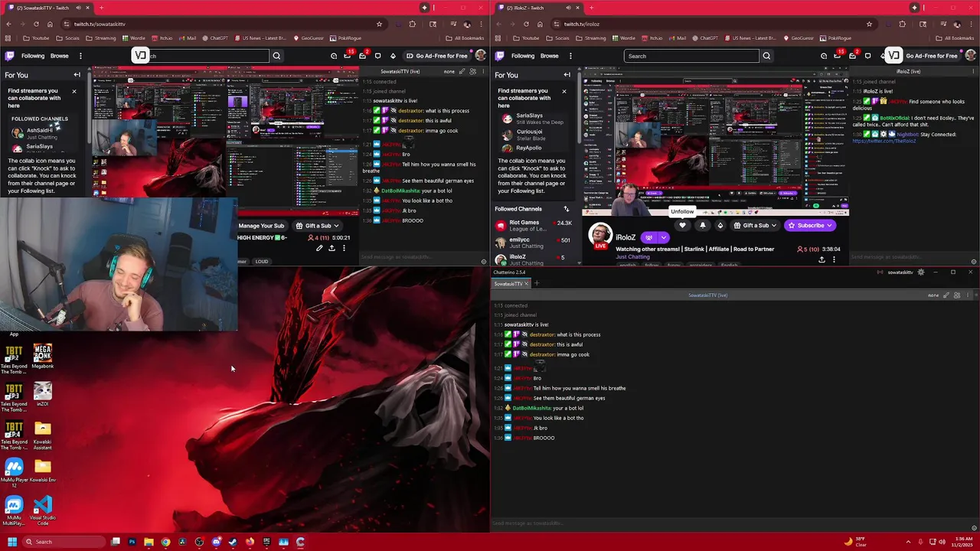Click Following in iRoloZ Twitch window
Viewport: 980px width, 551px height.
523,56
